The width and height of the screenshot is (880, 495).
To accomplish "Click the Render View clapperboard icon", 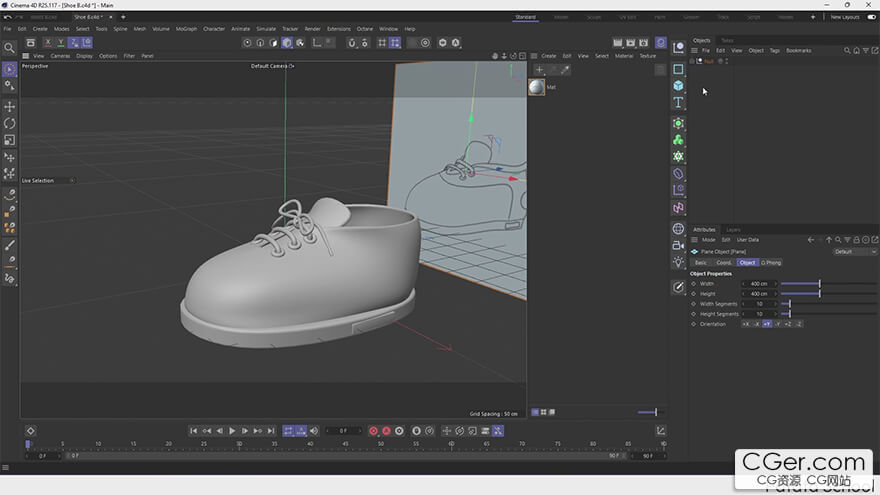I will tap(617, 43).
